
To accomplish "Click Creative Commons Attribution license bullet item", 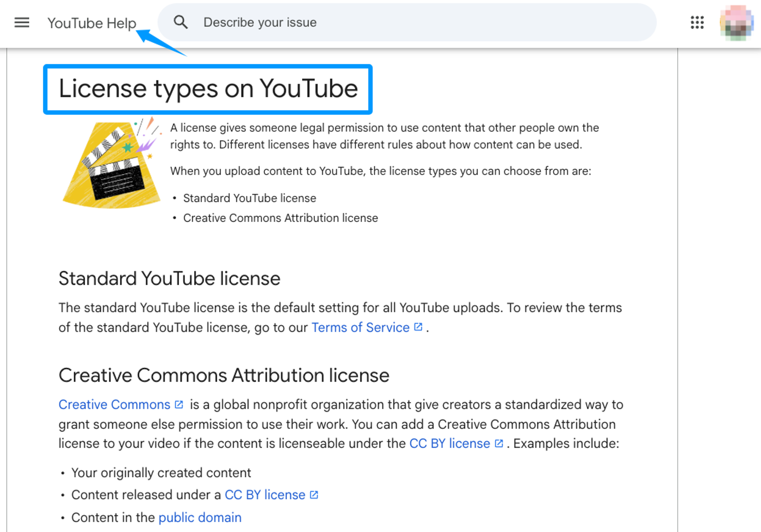I will (281, 218).
